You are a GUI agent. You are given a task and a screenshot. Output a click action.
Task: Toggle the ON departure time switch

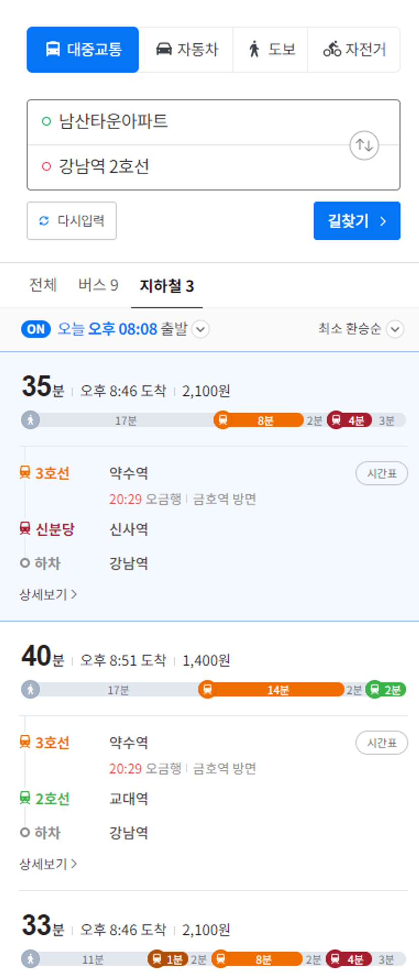pyautogui.click(x=36, y=329)
